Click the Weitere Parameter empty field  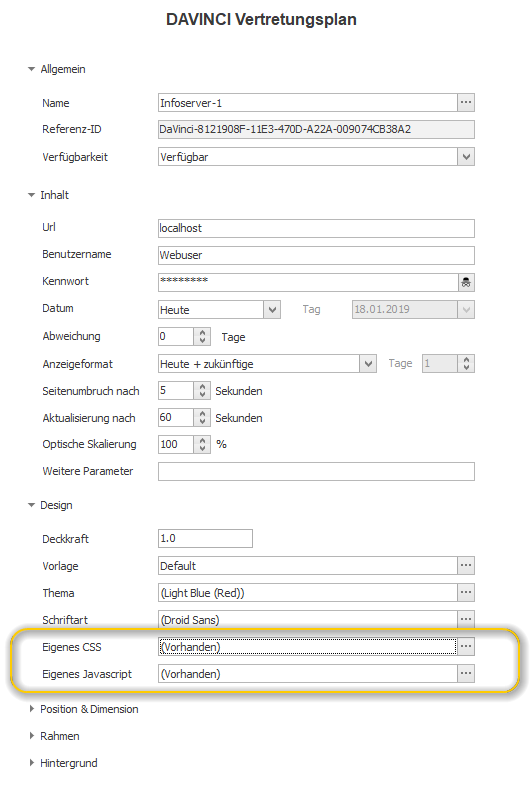316,471
